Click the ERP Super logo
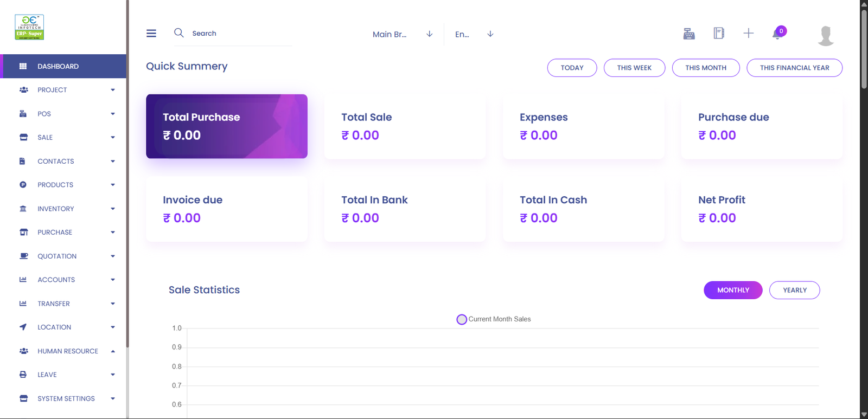 coord(29,27)
